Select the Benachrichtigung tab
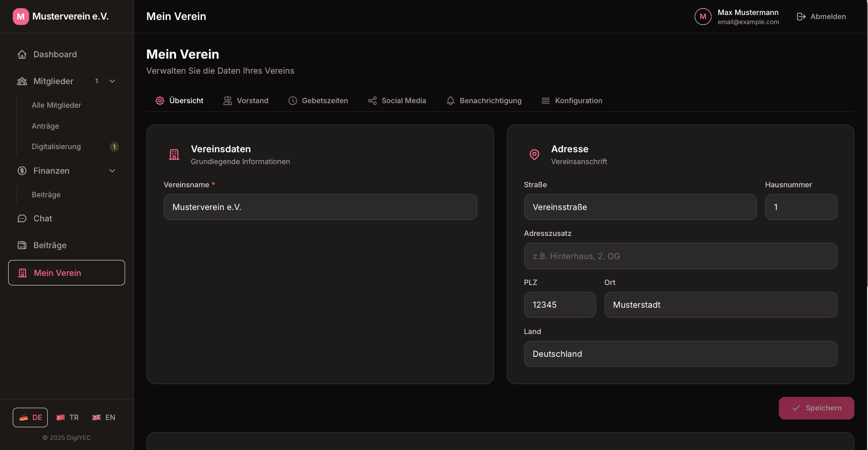Image resolution: width=868 pixels, height=450 pixels. tap(484, 101)
